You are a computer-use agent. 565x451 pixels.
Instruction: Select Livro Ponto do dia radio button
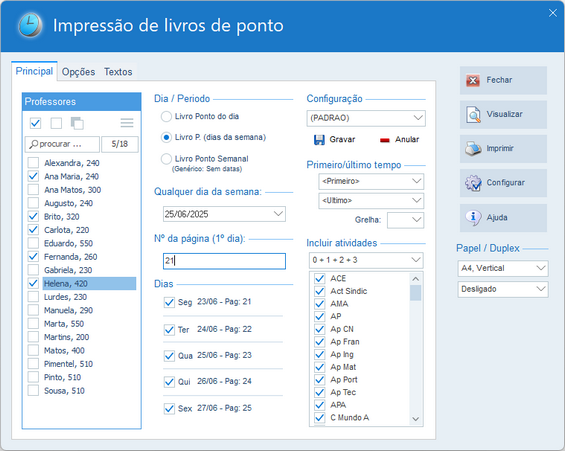pos(166,116)
